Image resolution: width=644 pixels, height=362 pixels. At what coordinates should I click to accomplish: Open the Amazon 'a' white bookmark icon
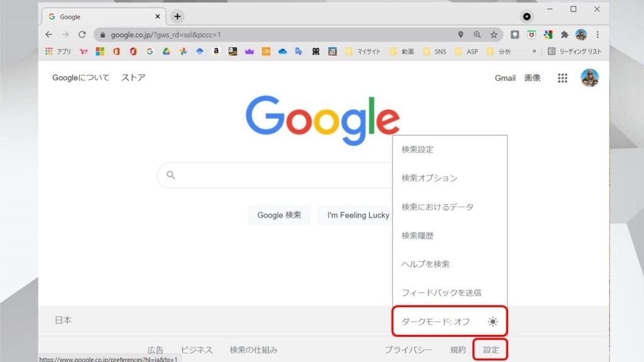[216, 52]
